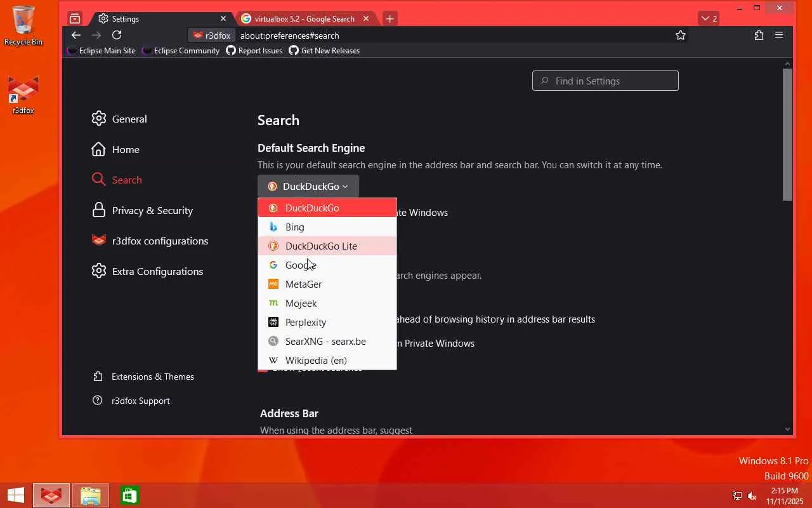Go back one page
Viewport: 812px width, 508px height.
(76, 36)
